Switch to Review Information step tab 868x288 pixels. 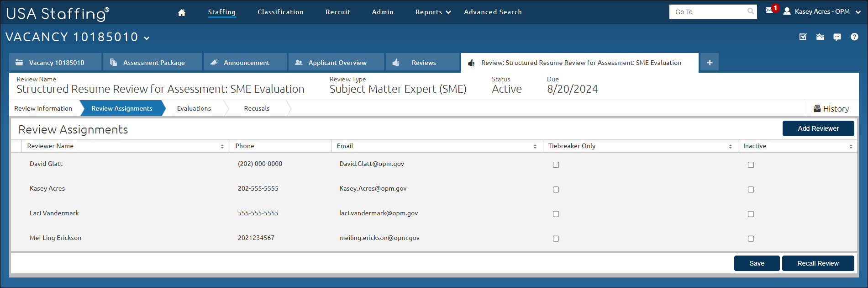[43, 108]
